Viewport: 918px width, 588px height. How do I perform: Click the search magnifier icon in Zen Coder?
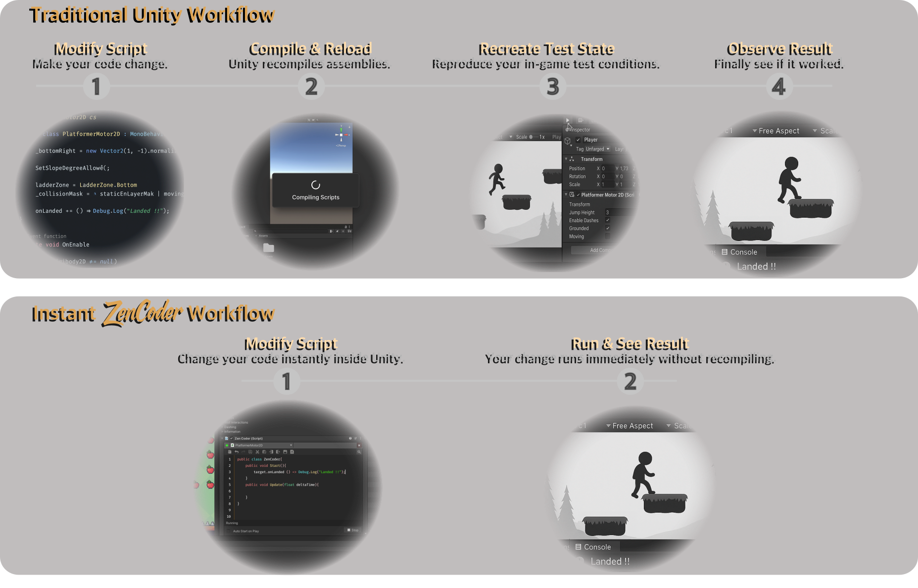359,452
